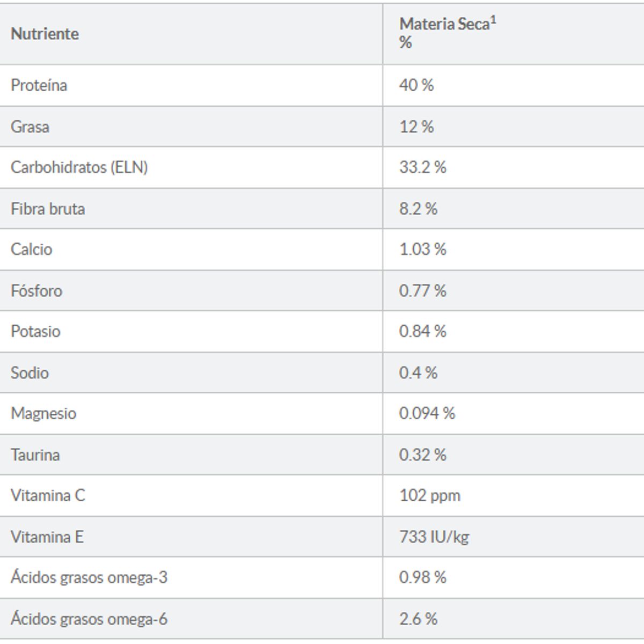644x644 pixels.
Task: Click the 102 ppm value
Action: (x=429, y=495)
